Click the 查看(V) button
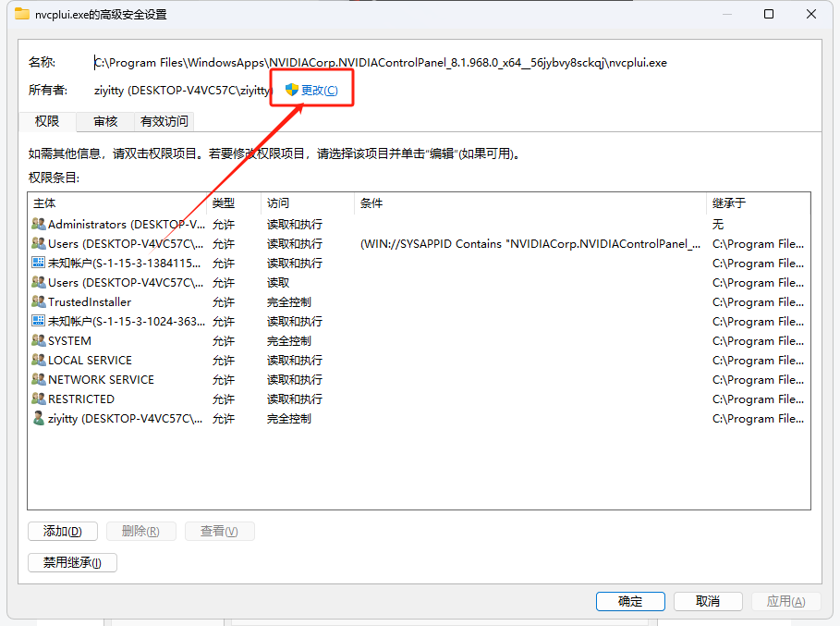The image size is (840, 626). coord(219,531)
